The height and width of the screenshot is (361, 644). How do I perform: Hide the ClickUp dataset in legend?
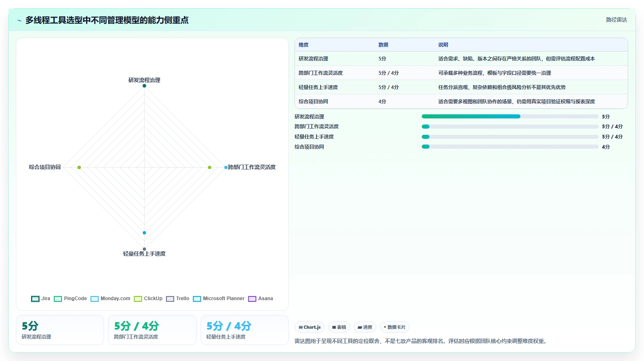(x=148, y=299)
